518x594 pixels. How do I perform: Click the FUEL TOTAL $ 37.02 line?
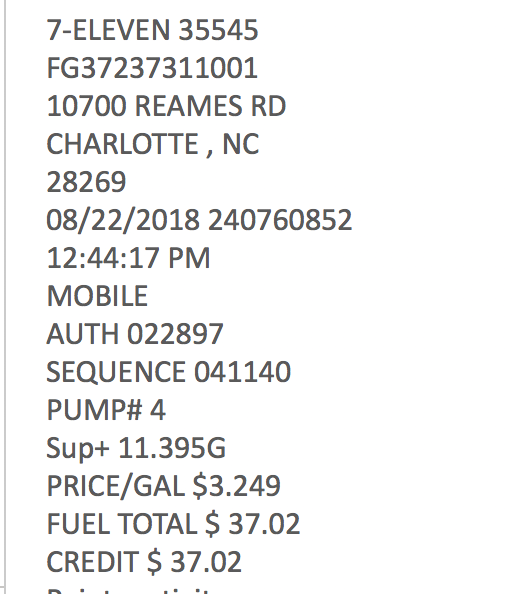click(173, 524)
